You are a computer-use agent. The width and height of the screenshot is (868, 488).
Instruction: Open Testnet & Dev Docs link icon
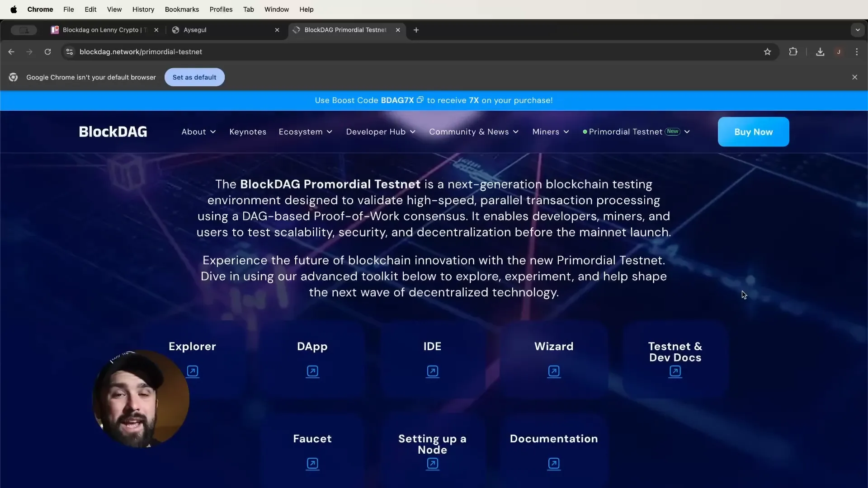[675, 371]
